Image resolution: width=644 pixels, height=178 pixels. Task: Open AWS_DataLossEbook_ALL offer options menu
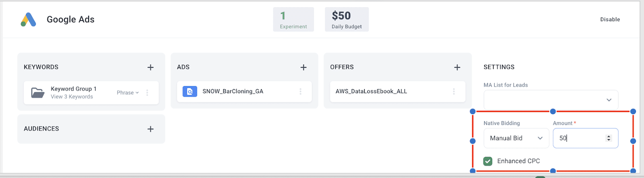click(454, 91)
